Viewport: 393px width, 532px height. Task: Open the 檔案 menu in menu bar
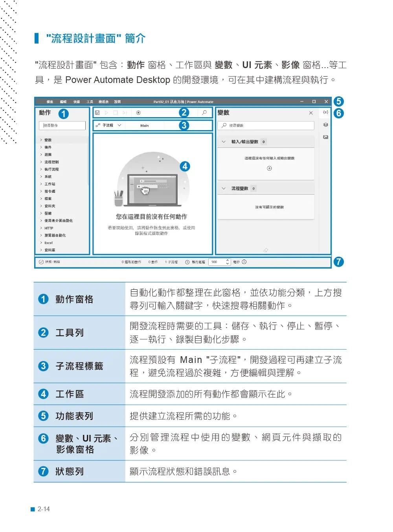pos(50,102)
